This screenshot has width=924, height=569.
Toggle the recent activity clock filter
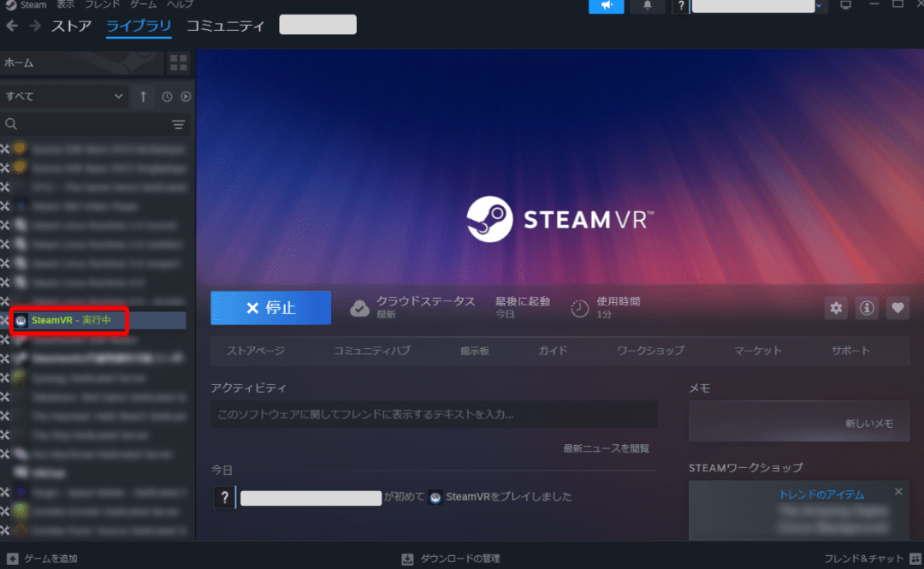point(168,97)
